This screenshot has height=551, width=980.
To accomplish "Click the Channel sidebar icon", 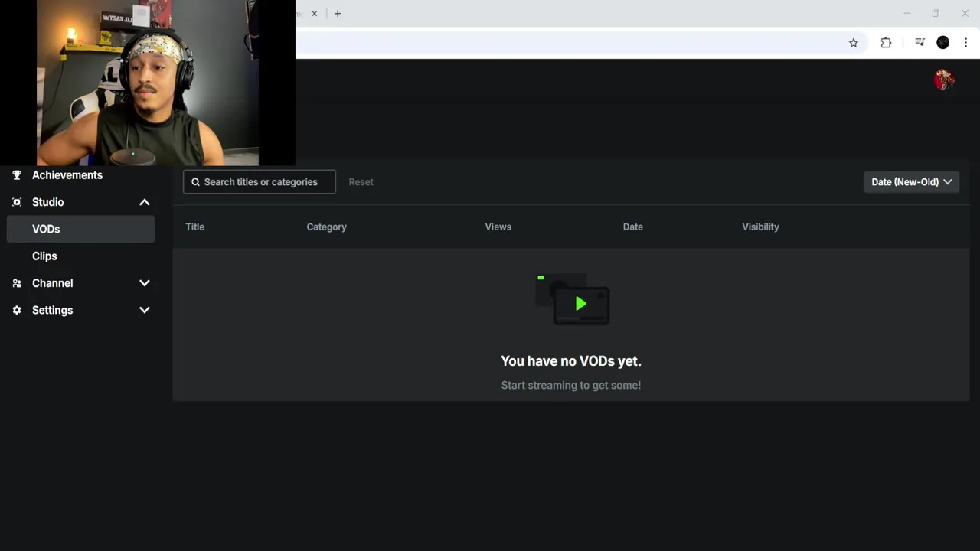I will pos(17,283).
